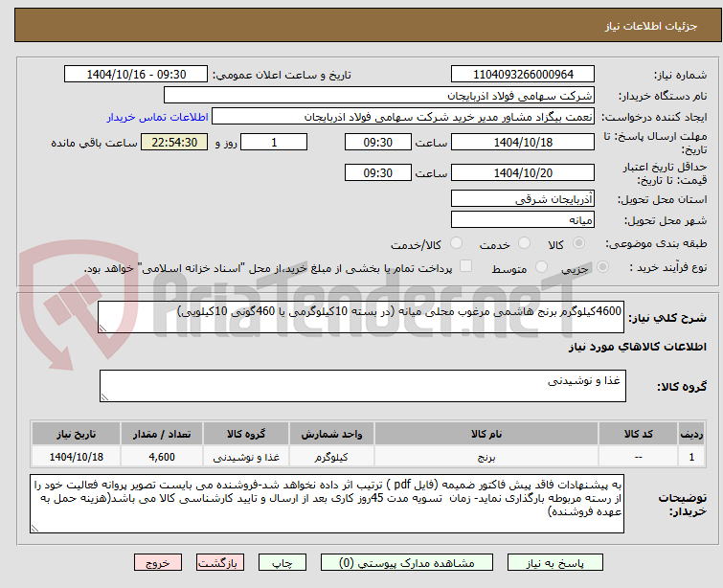Click the تعداد / مقدار column header
723x588 pixels.
tap(162, 434)
